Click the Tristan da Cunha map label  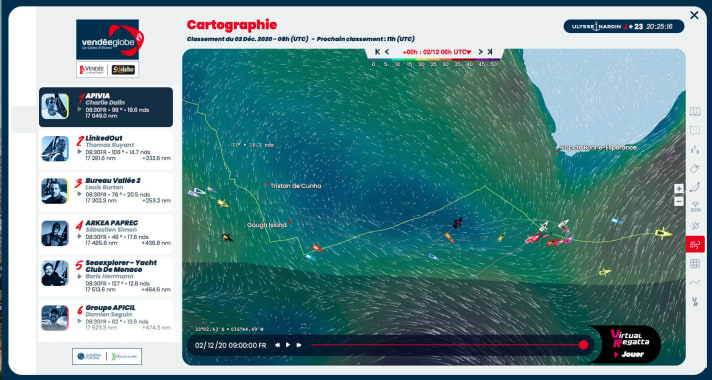pyautogui.click(x=296, y=186)
